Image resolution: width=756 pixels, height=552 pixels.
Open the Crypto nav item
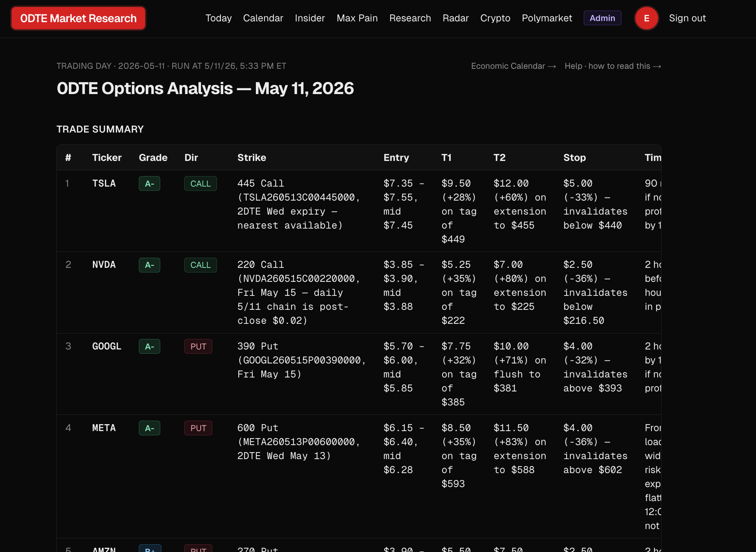tap(495, 18)
